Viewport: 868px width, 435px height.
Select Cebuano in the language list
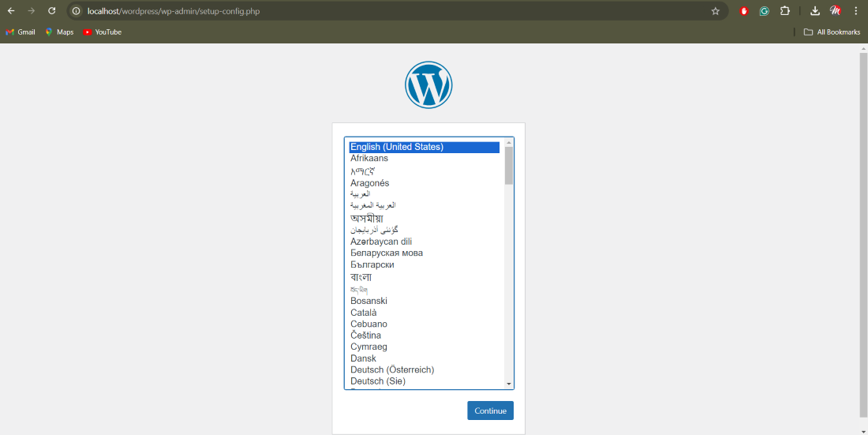424,324
